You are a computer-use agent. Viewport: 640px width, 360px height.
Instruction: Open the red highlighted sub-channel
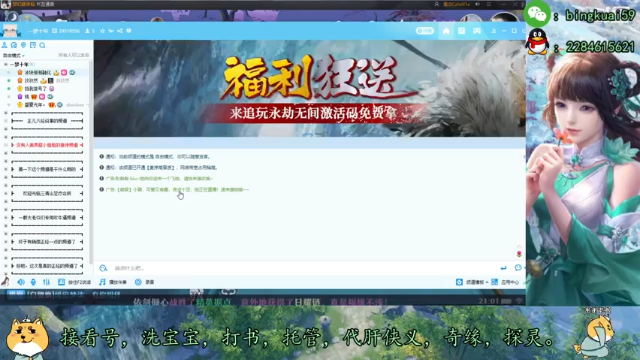click(x=47, y=145)
